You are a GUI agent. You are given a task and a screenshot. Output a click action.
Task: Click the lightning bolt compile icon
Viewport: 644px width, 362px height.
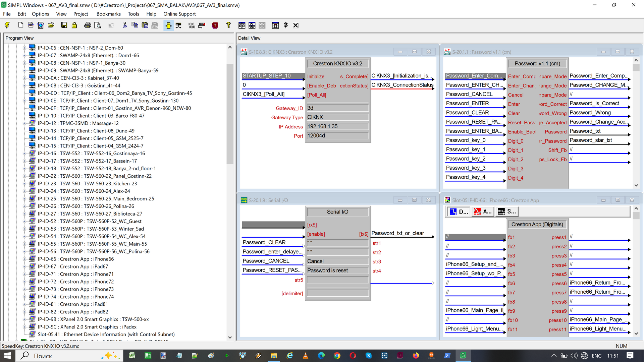[7, 25]
